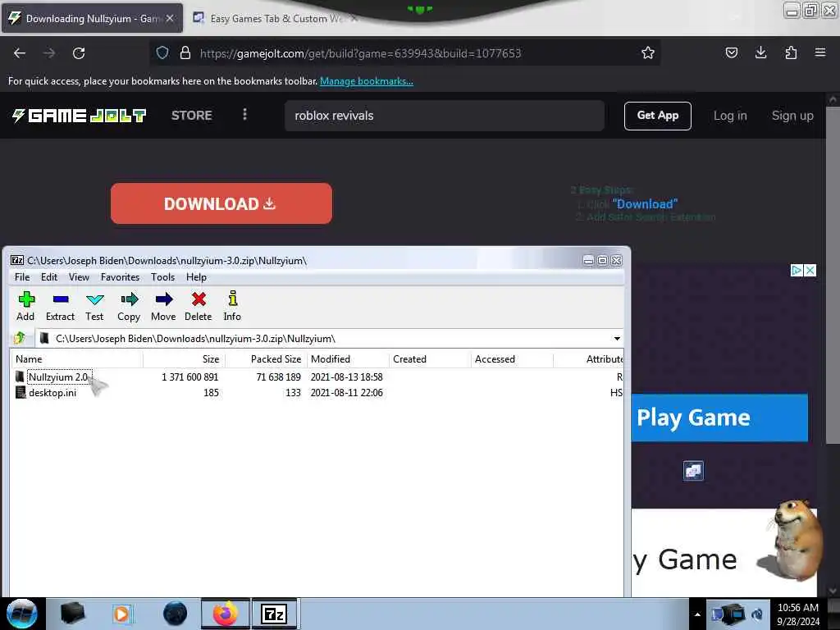Sort by the Name column header
The image size is (840, 630).
tap(76, 359)
